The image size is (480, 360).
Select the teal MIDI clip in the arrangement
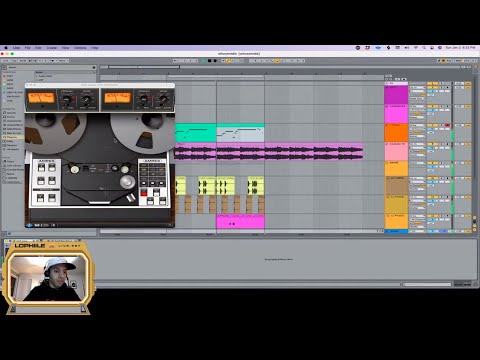coord(196,133)
